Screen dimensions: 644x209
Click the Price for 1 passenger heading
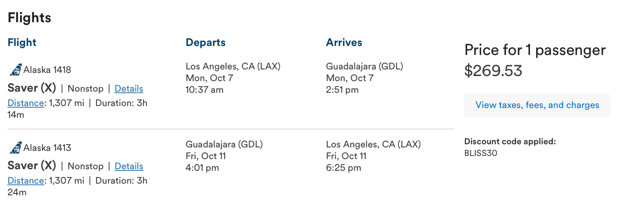(x=535, y=50)
